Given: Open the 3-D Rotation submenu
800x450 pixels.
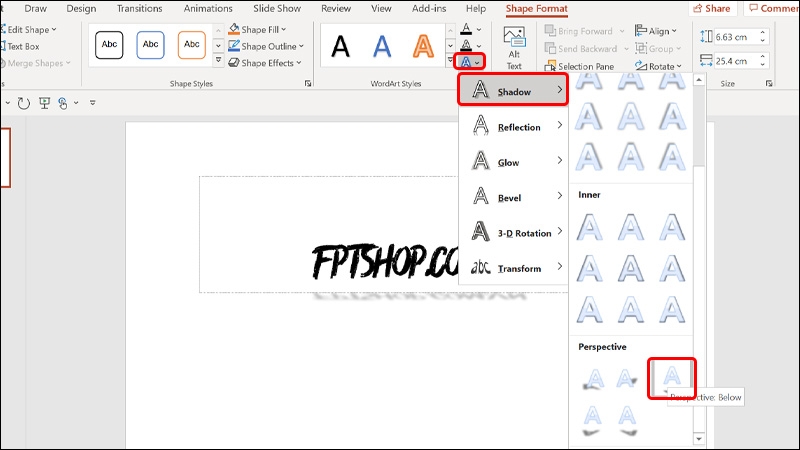Looking at the screenshot, I should click(513, 232).
